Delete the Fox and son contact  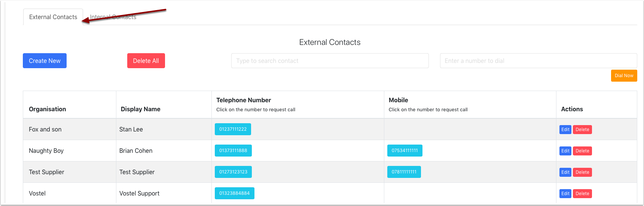(x=582, y=130)
